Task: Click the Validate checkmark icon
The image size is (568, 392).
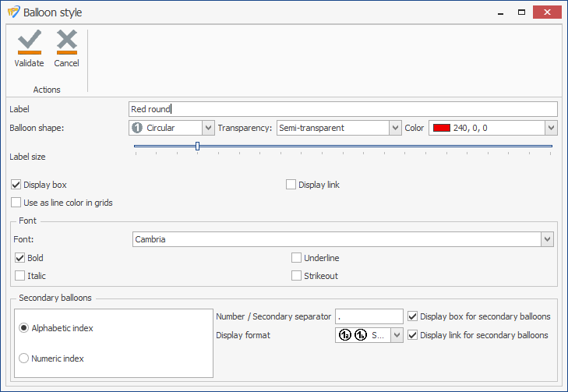Action: (x=29, y=42)
